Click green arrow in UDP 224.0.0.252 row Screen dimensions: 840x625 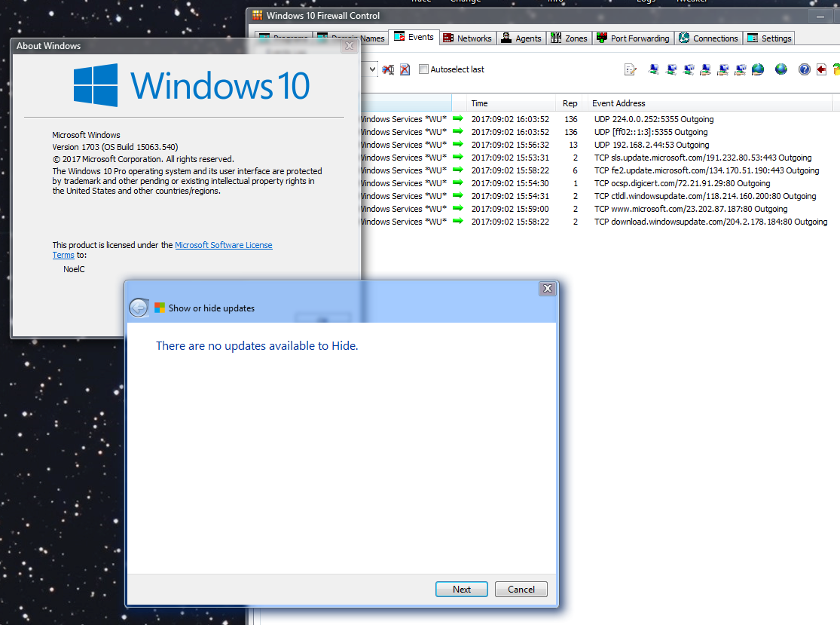(458, 118)
